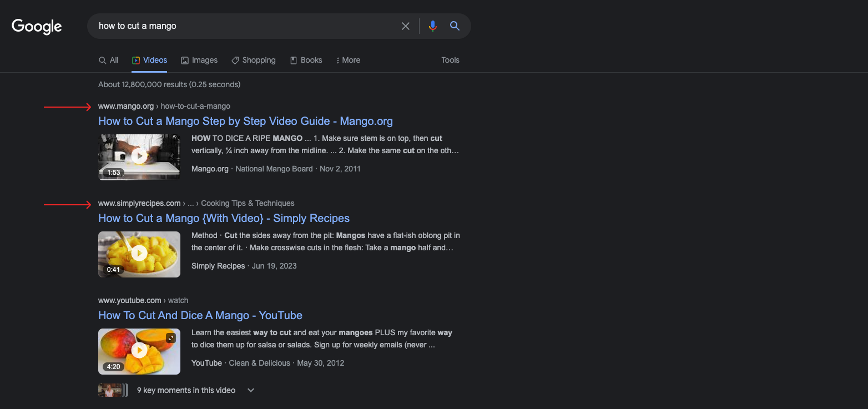Screen dimensions: 868x409
Task: Play the 1:53 mango video thumbnail
Action: [139, 157]
